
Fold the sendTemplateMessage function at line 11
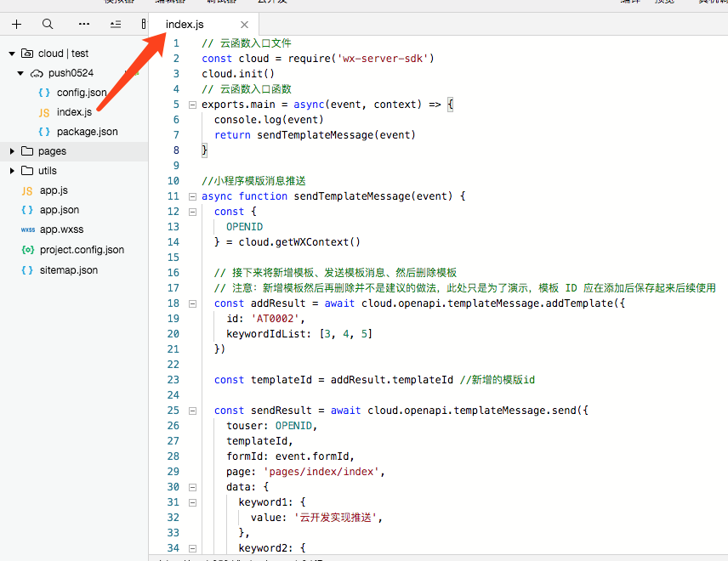192,196
